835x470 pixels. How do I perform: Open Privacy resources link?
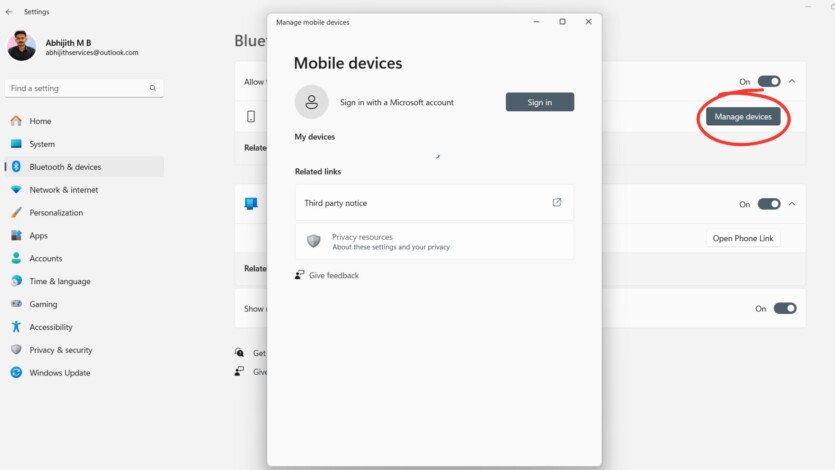point(434,241)
